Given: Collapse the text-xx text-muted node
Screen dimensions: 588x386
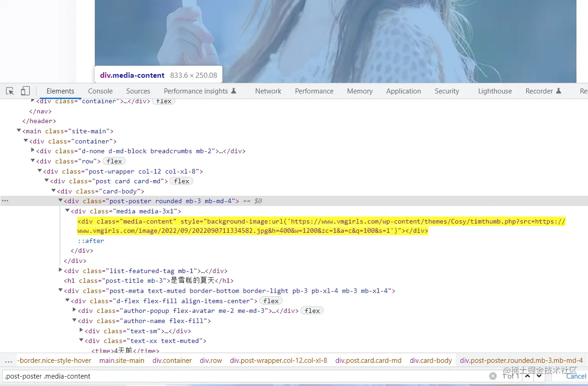Looking at the screenshot, I should click(x=81, y=341).
